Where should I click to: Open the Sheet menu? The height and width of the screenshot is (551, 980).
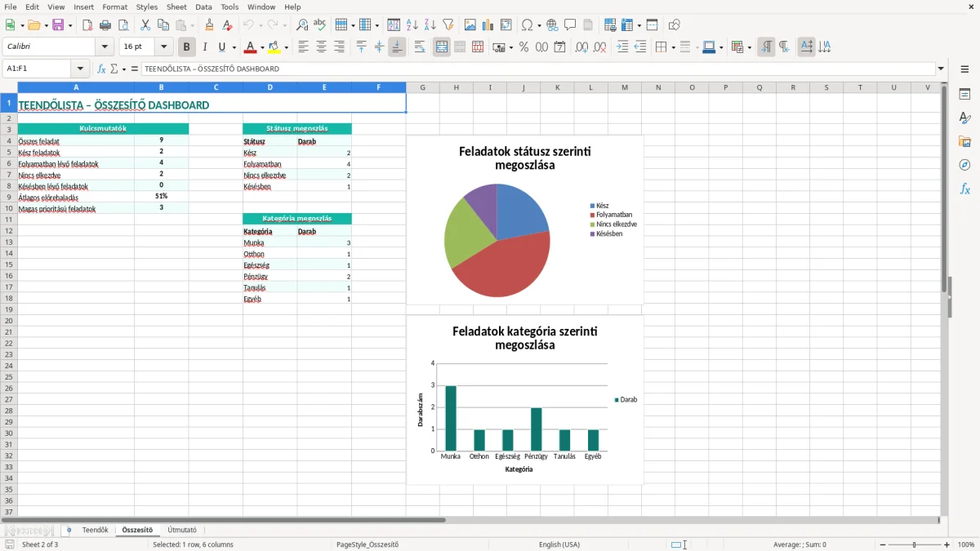[176, 7]
